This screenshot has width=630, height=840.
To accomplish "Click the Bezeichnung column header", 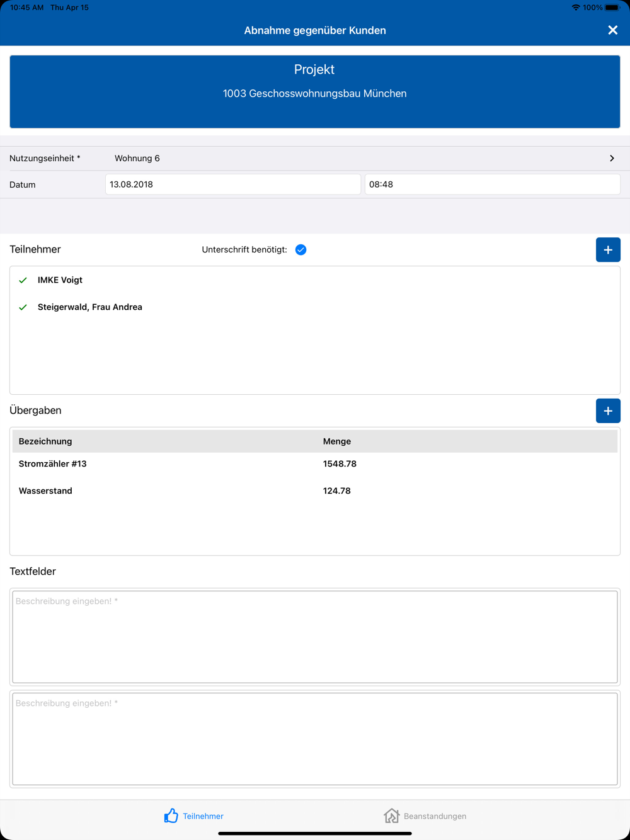I will 45,441.
